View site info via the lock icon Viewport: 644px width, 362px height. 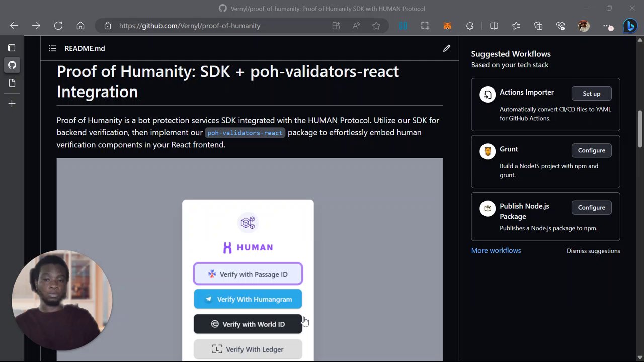coord(107,26)
